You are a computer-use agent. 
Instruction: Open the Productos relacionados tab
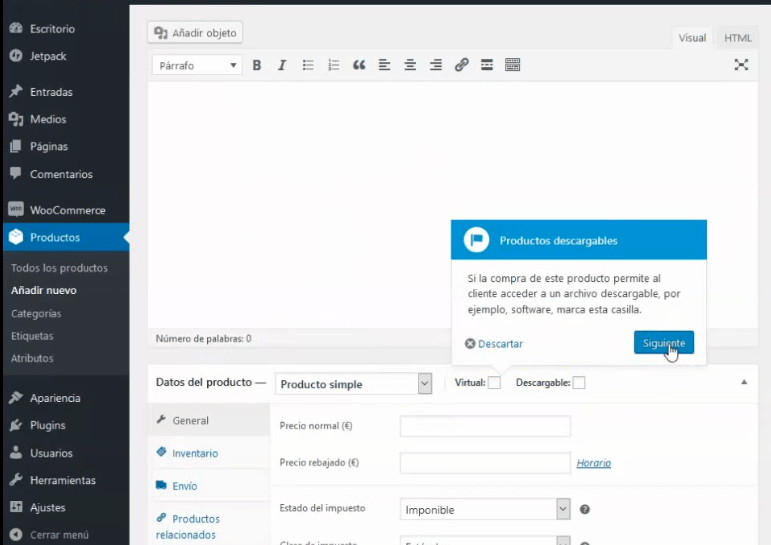coord(209,526)
